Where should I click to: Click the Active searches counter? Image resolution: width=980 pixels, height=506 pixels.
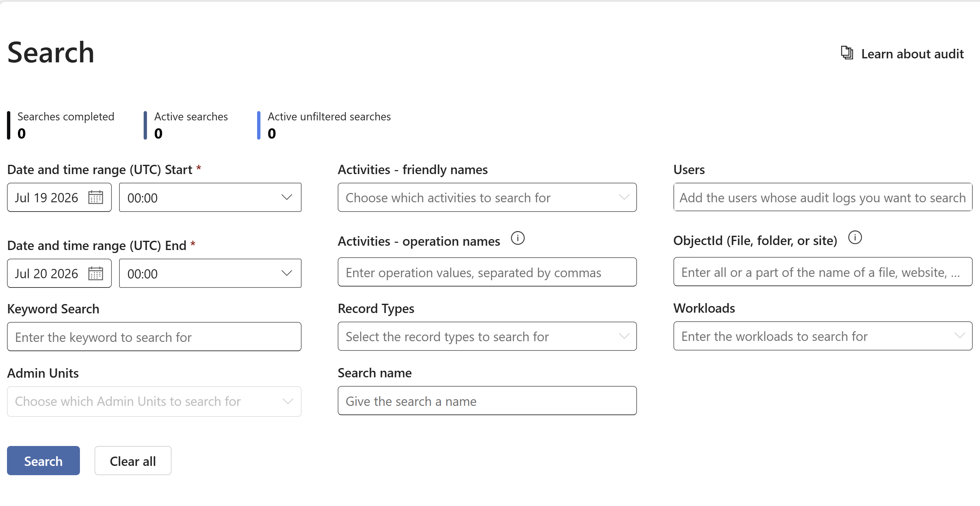point(186,125)
